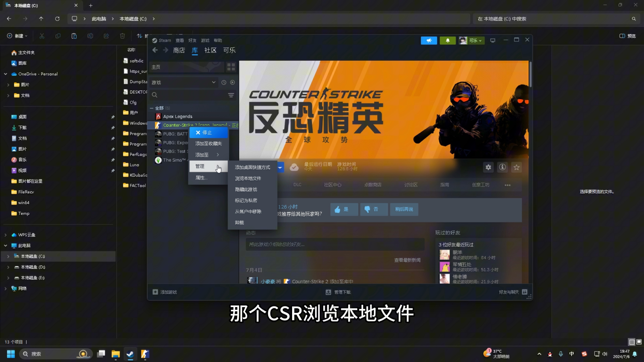Collapse the 全部 games group
Viewport: 644px width, 362px height.
pos(151,108)
